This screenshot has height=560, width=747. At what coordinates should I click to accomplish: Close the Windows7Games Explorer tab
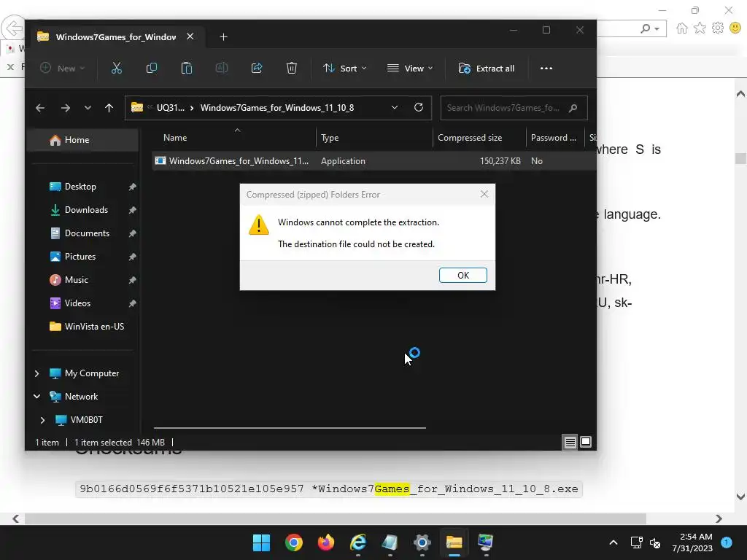coord(190,36)
